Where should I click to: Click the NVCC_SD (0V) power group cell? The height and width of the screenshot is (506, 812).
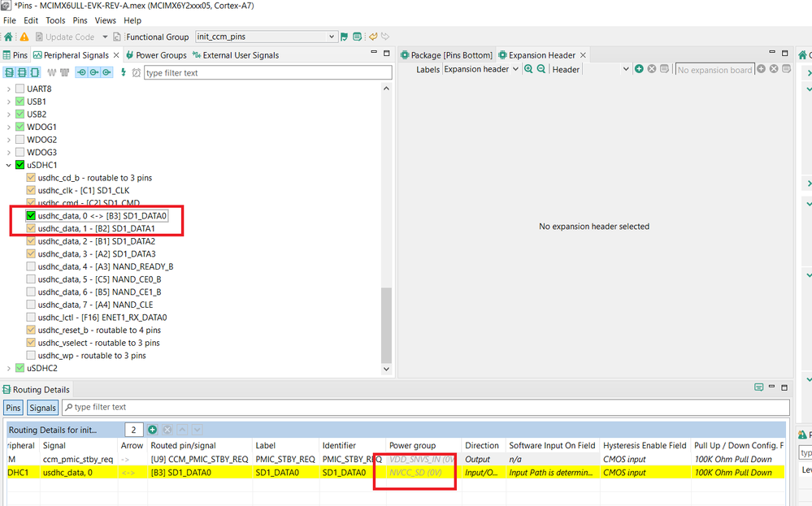pos(423,473)
